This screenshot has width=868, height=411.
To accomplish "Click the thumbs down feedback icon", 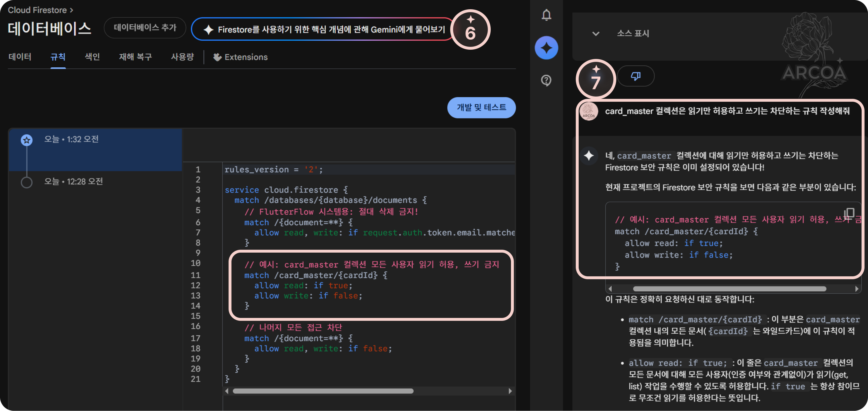I will click(635, 76).
